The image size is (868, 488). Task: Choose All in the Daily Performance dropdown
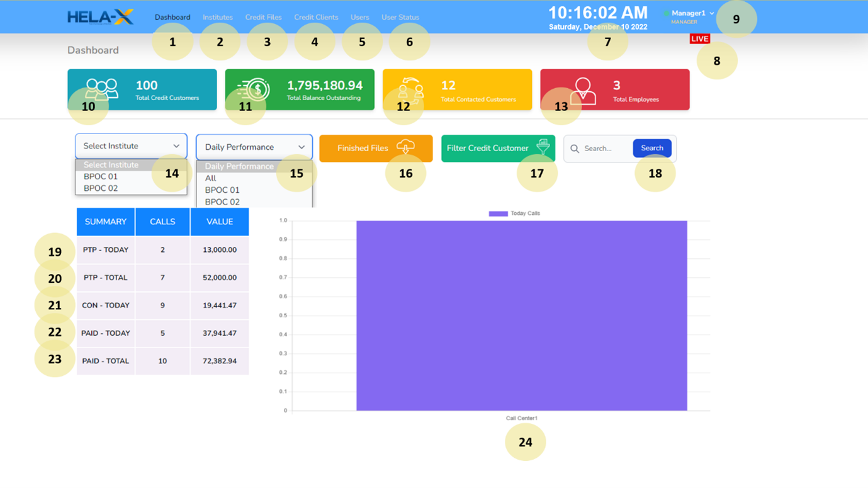212,178
